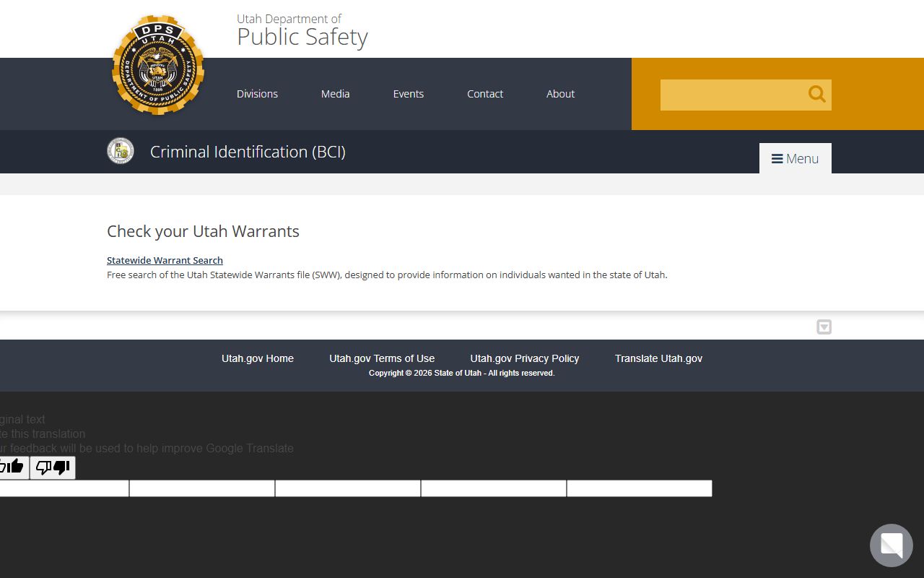This screenshot has width=924, height=578.
Task: Click Translate Utah.gov link
Action: 658,358
